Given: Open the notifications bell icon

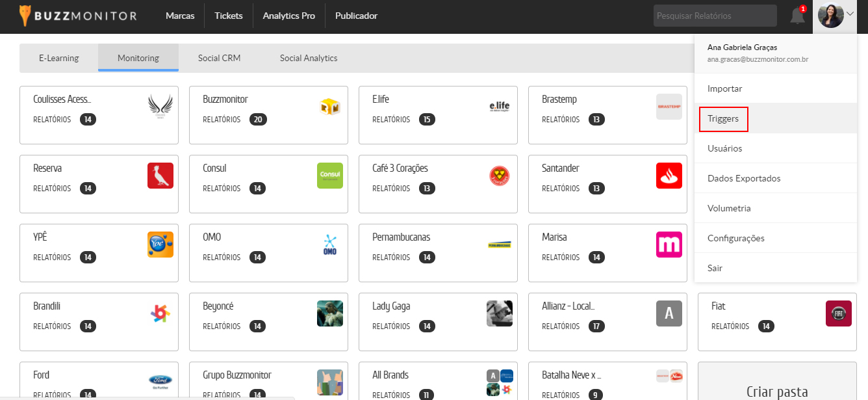Looking at the screenshot, I should click(x=797, y=16).
